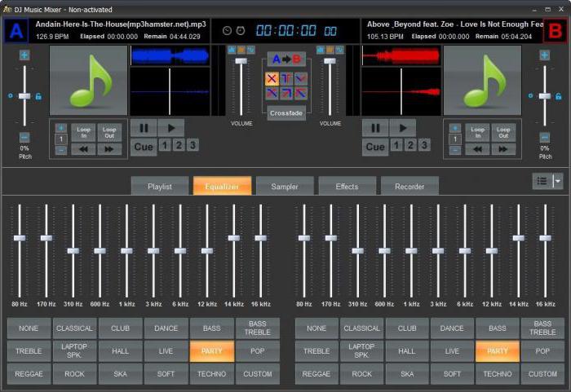Viewport: 571px width, 392px height.
Task: Click the plus icon above deck A pitch
Action: coord(24,55)
